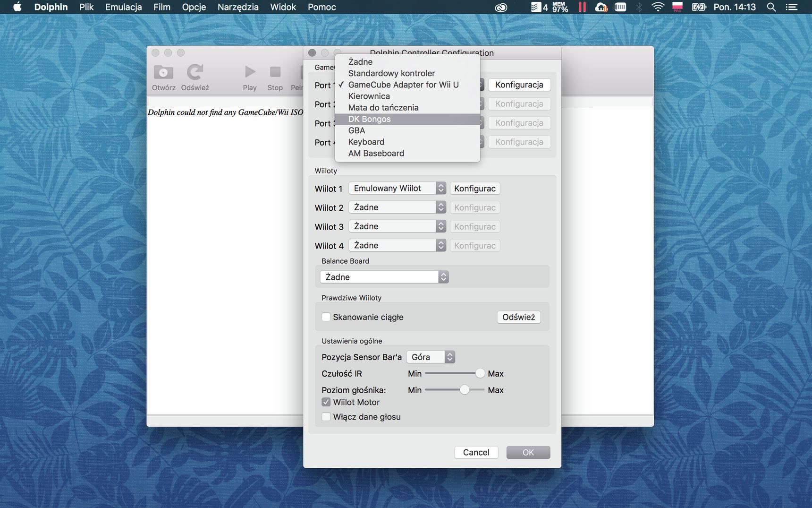Uncheck the Wiilot Motor checkbox
Image resolution: width=812 pixels, height=508 pixels.
[x=326, y=402]
